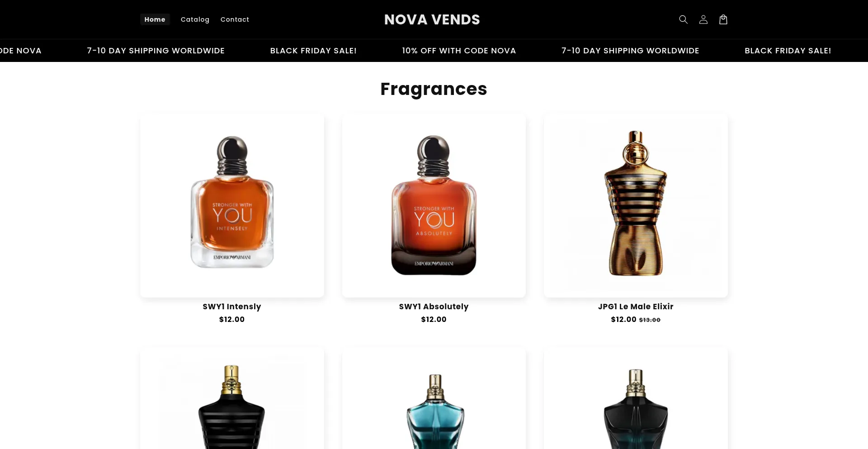Open the Contact menu link
868x449 pixels.
click(235, 19)
